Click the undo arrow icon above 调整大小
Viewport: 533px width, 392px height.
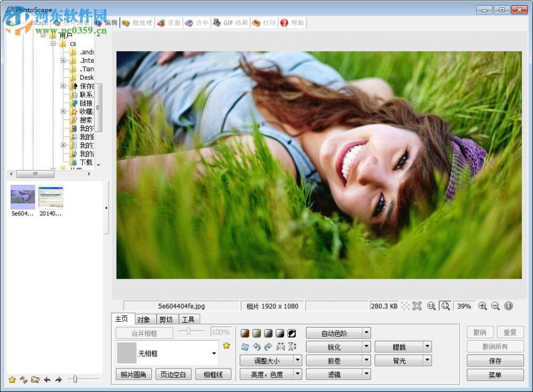[257, 346]
